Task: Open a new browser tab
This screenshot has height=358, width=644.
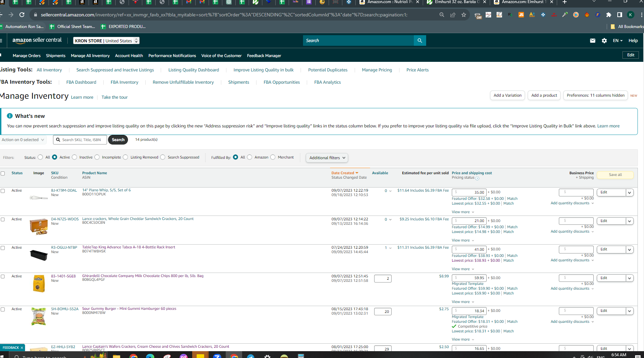Action: (565, 2)
